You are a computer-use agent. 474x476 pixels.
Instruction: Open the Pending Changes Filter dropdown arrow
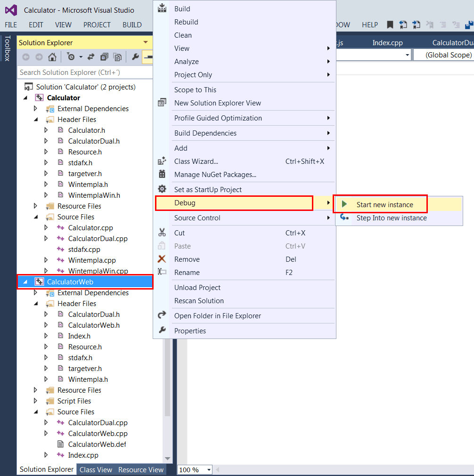(x=81, y=57)
